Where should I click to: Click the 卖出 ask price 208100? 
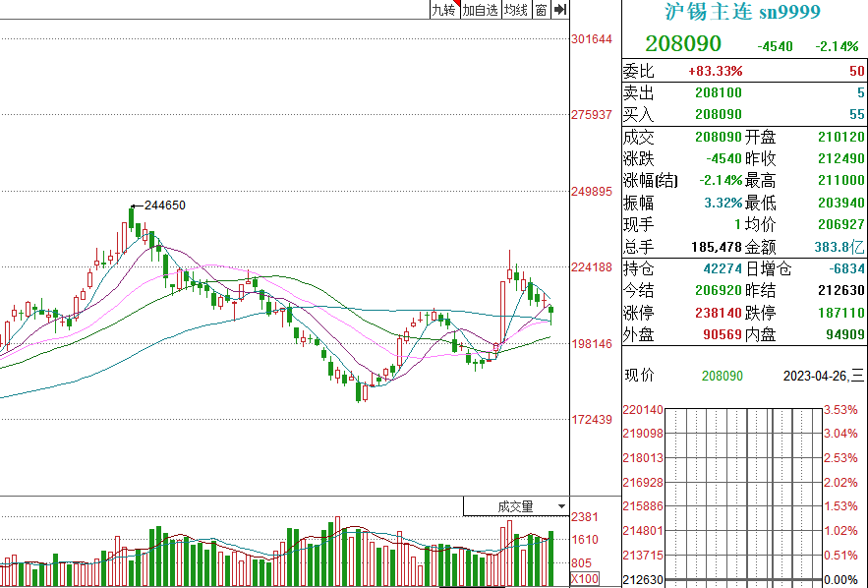719,92
